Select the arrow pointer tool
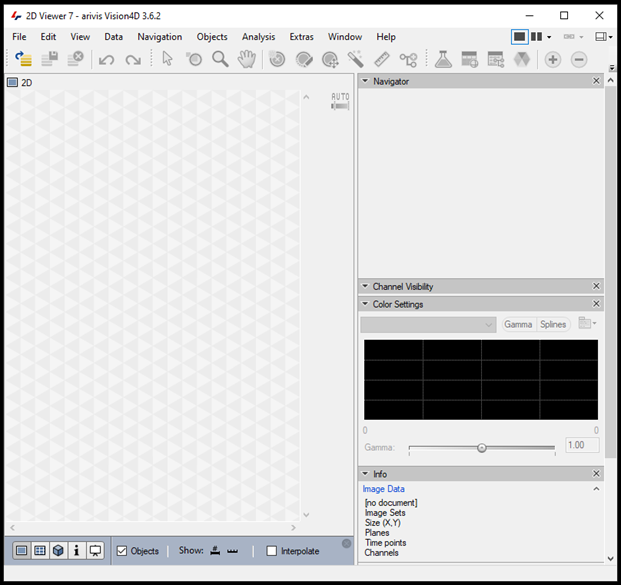This screenshot has width=621, height=585. [168, 60]
